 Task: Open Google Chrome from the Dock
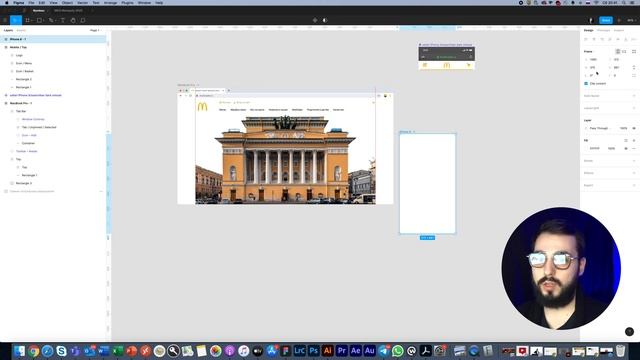[x=34, y=351]
